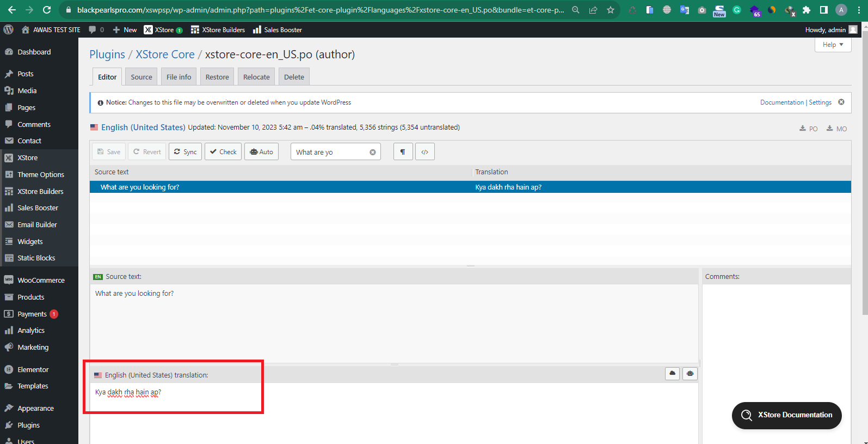Open the New content menu
This screenshot has width=868, height=444.
pos(125,30)
